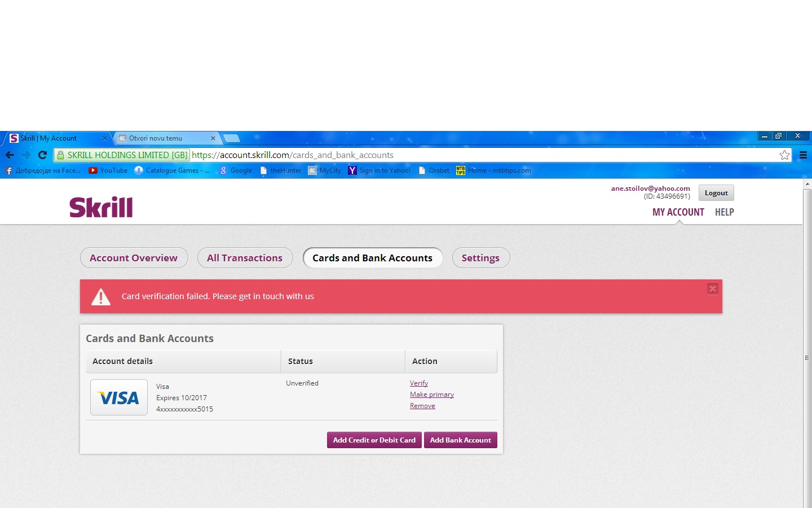Select the Cards and Bank Accounts tab

373,258
